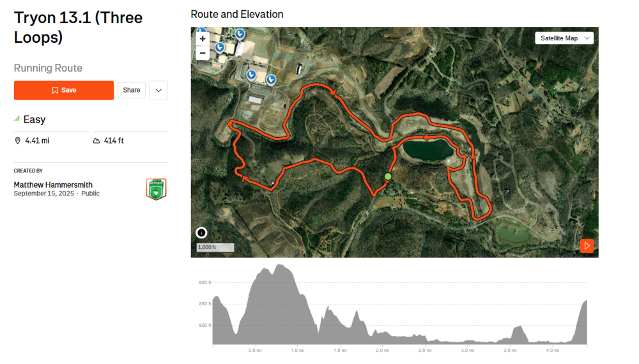Viewport: 639px width, 364px height.
Task: Zoom in on the route map
Action: [203, 39]
